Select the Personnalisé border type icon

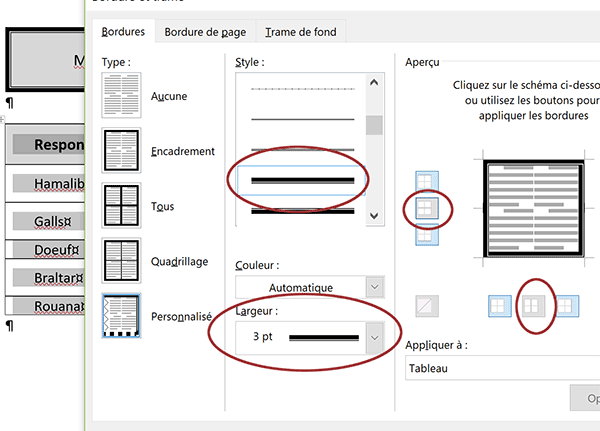pyautogui.click(x=121, y=316)
